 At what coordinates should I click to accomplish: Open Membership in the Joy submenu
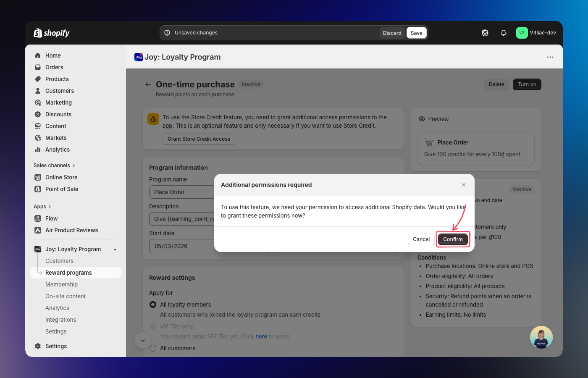pos(61,284)
